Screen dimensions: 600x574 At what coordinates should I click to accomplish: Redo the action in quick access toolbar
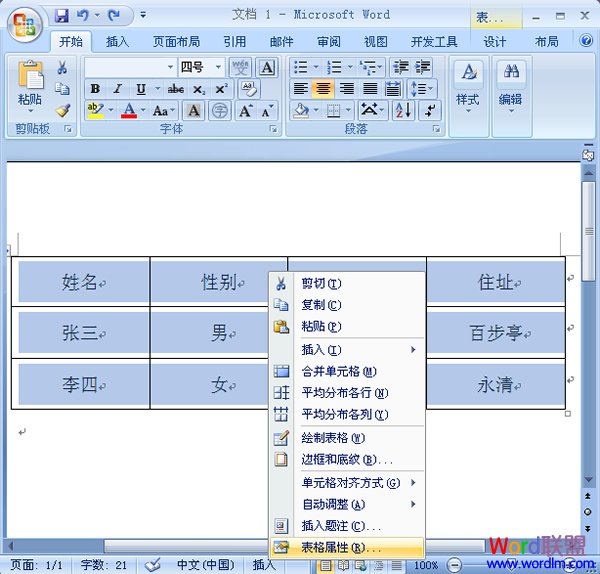[114, 16]
